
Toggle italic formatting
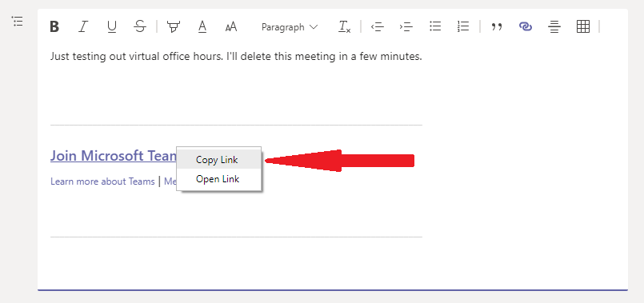[83, 27]
